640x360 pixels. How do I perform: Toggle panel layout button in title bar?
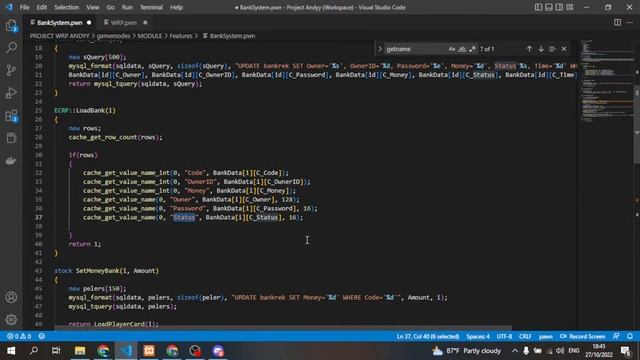coord(549,7)
